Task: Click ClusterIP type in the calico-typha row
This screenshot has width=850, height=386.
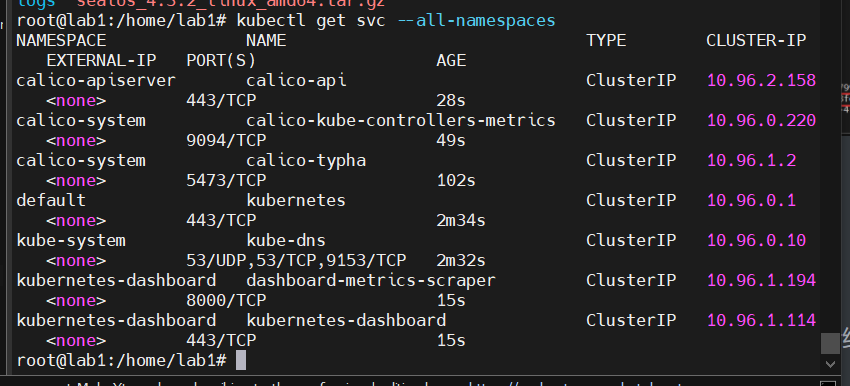Action: point(631,160)
